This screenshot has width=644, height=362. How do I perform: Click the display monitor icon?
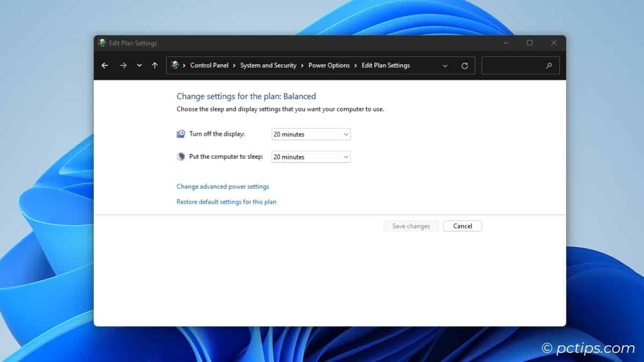pyautogui.click(x=180, y=134)
